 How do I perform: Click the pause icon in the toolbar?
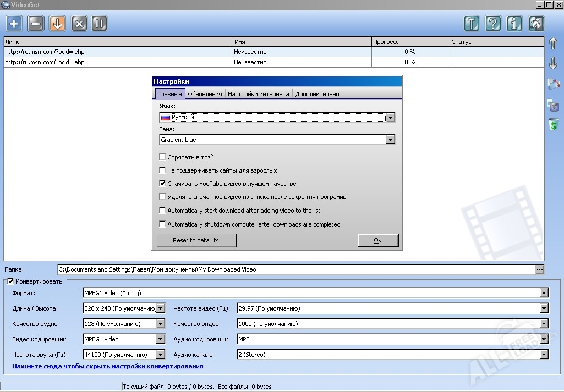tap(99, 24)
